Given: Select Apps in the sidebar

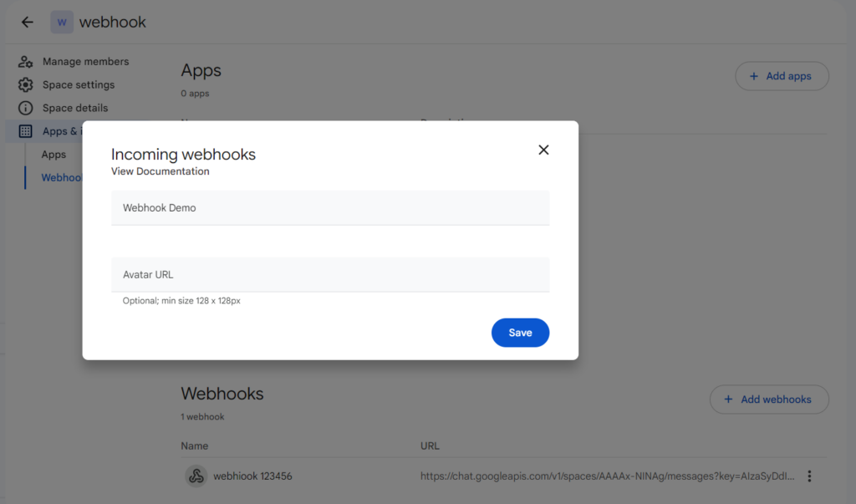Looking at the screenshot, I should point(53,154).
